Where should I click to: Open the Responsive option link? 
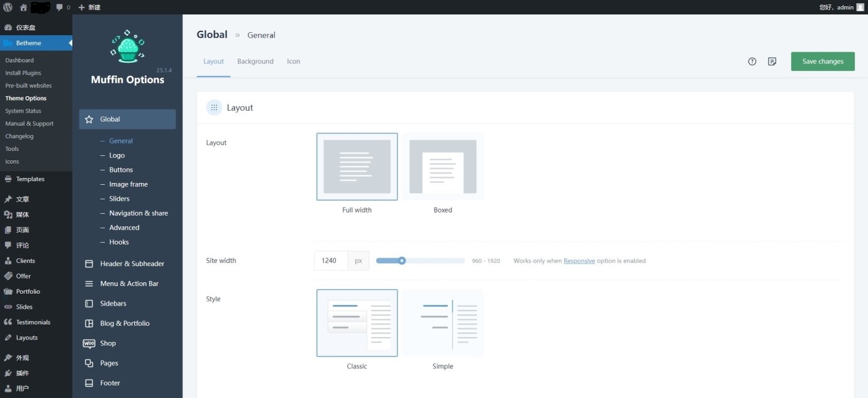click(x=579, y=261)
